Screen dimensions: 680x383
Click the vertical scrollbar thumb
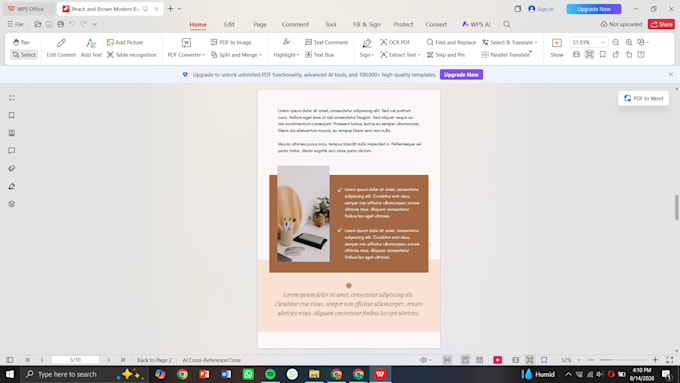676,207
